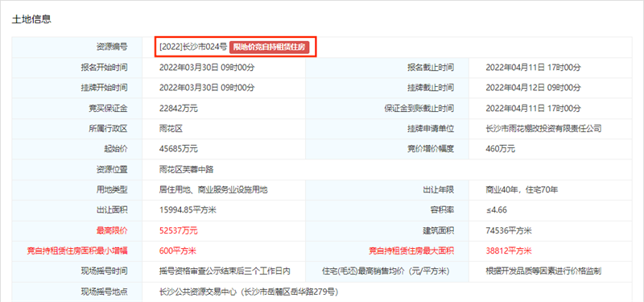This screenshot has height=302, width=644.
Task: Click the 竞价增价幅度 label
Action: coord(431,149)
